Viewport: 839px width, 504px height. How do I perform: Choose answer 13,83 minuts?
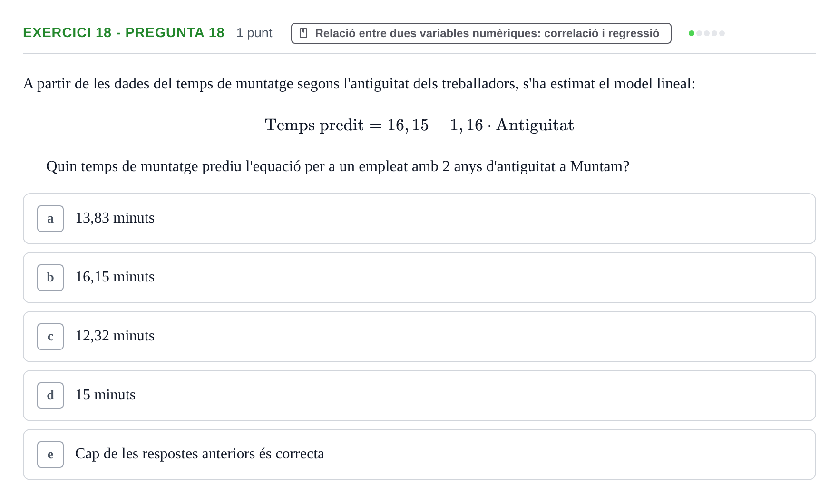419,219
